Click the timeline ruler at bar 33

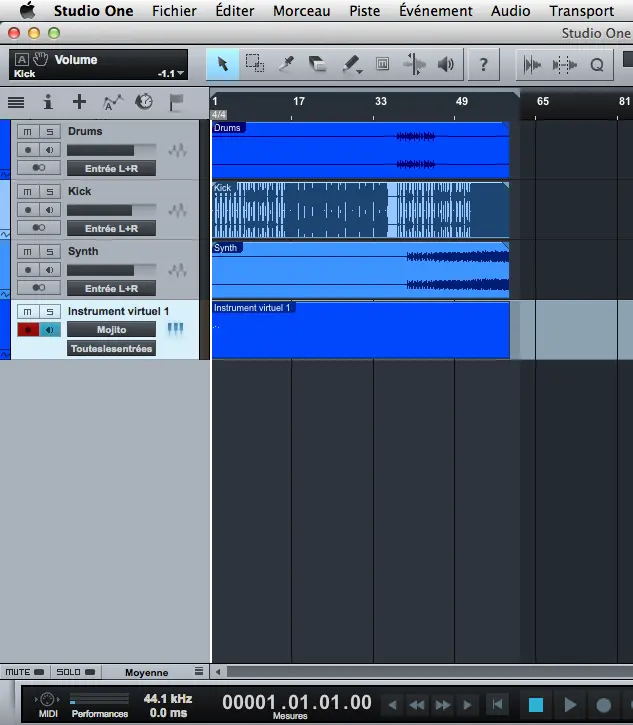click(x=380, y=101)
